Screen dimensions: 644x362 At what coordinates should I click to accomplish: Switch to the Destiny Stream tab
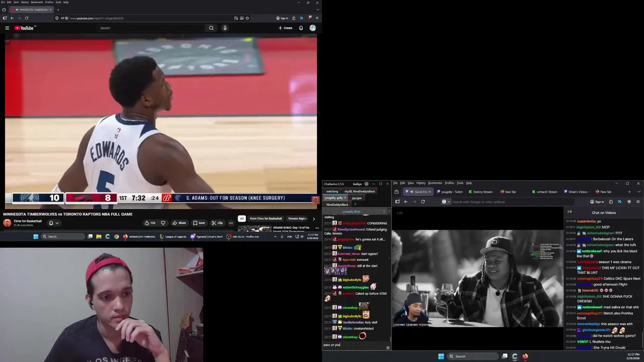(482, 192)
